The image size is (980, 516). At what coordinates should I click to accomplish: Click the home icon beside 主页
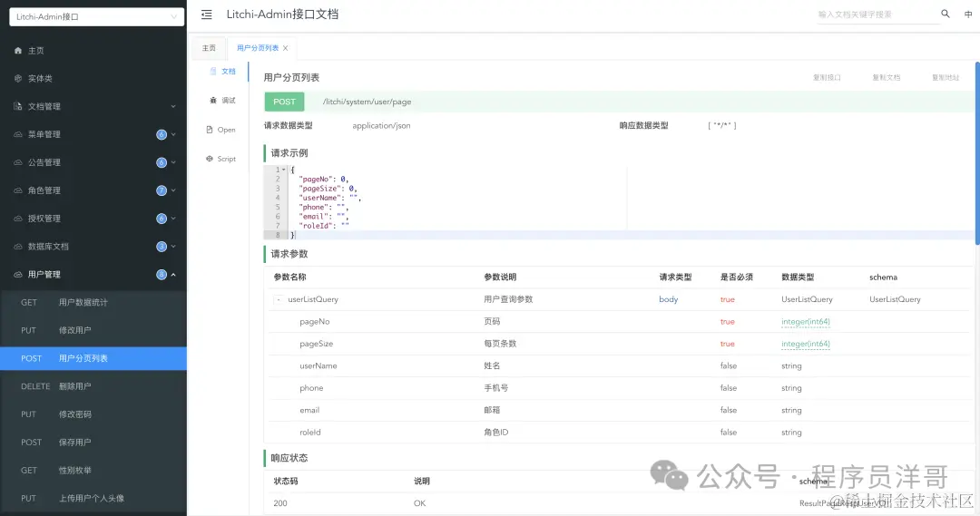(x=18, y=51)
